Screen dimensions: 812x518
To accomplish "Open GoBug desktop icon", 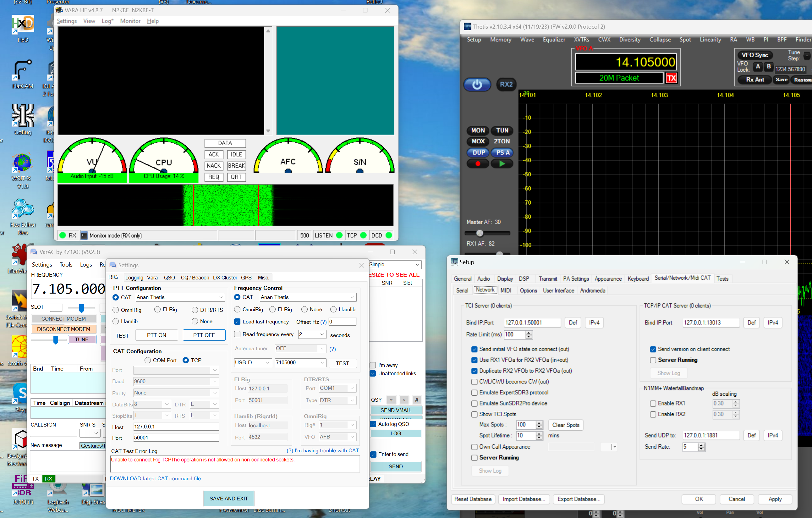I will point(23,120).
